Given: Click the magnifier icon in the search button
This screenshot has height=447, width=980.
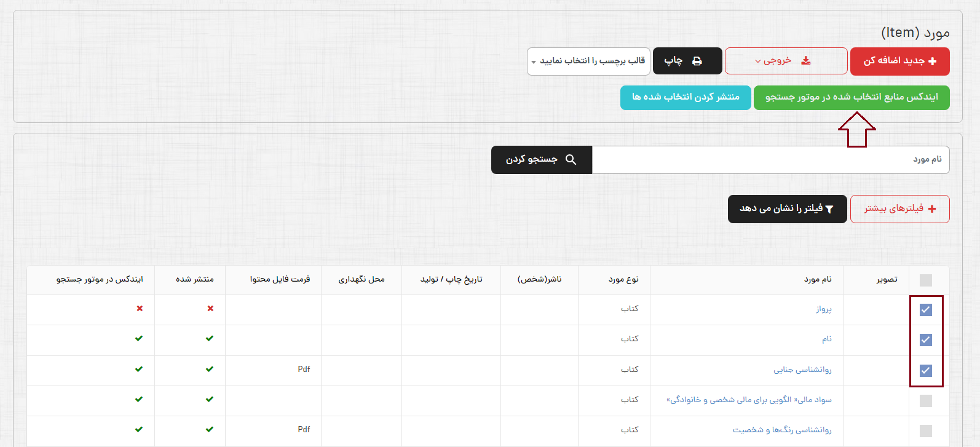Looking at the screenshot, I should [571, 160].
